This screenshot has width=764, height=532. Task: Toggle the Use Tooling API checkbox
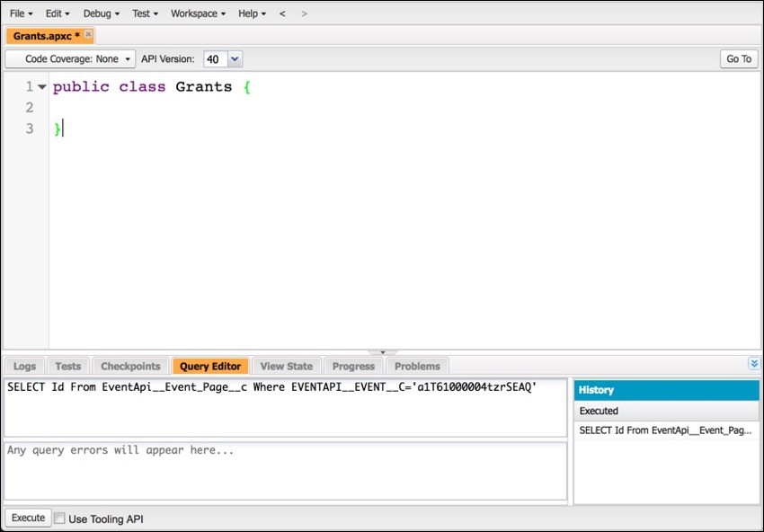tap(59, 519)
